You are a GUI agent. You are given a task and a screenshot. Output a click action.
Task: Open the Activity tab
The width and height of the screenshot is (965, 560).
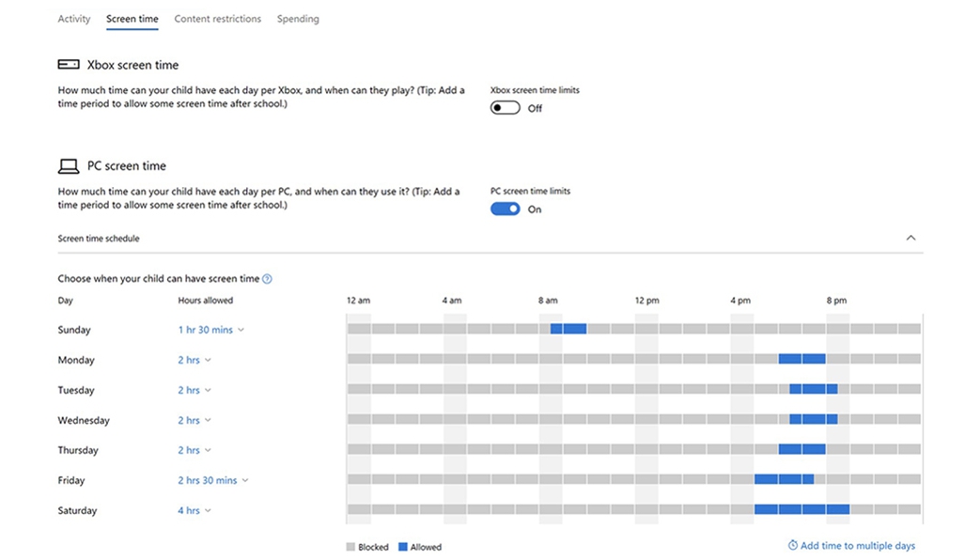(74, 19)
